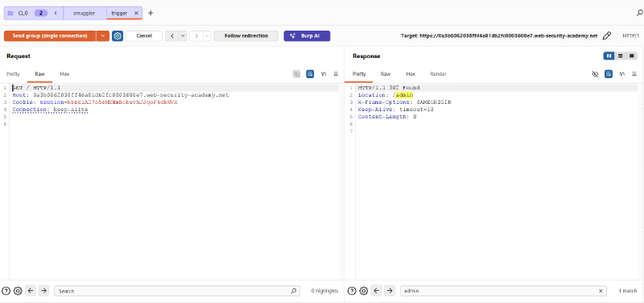Click Content-Length: 0 response line
Viewport: 644px width, 303px height.
tap(387, 117)
